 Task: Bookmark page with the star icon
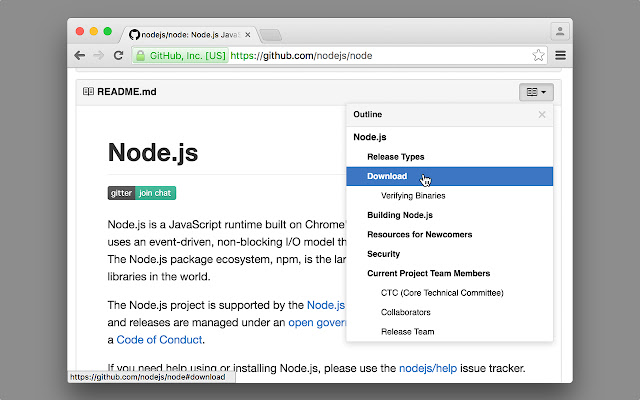tap(538, 56)
